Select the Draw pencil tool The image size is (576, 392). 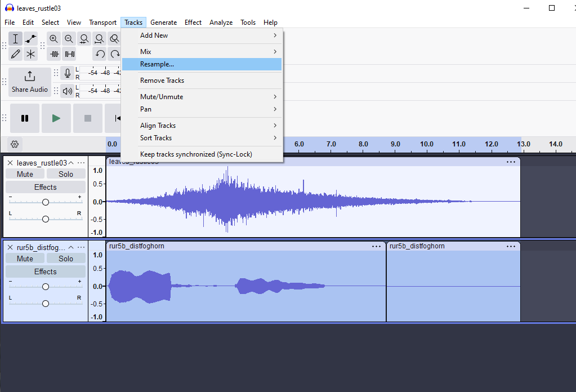coord(15,55)
